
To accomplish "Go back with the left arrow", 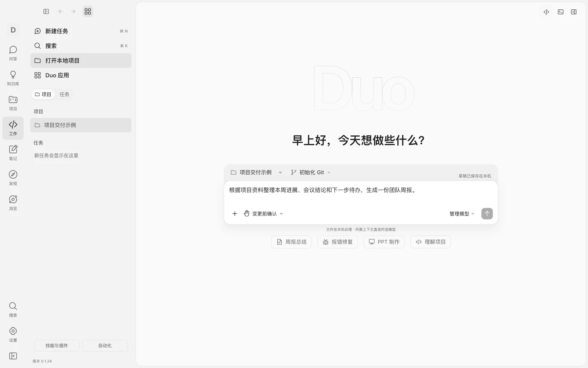I will 60,11.
